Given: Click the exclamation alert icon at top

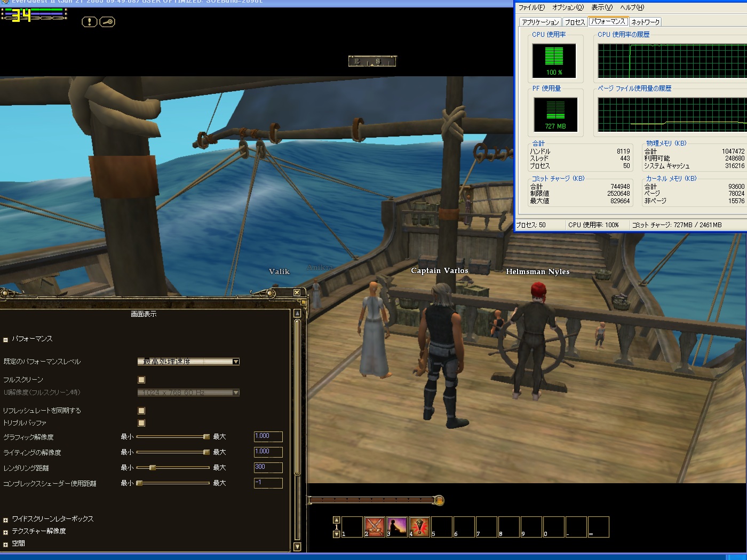Looking at the screenshot, I should click(89, 22).
